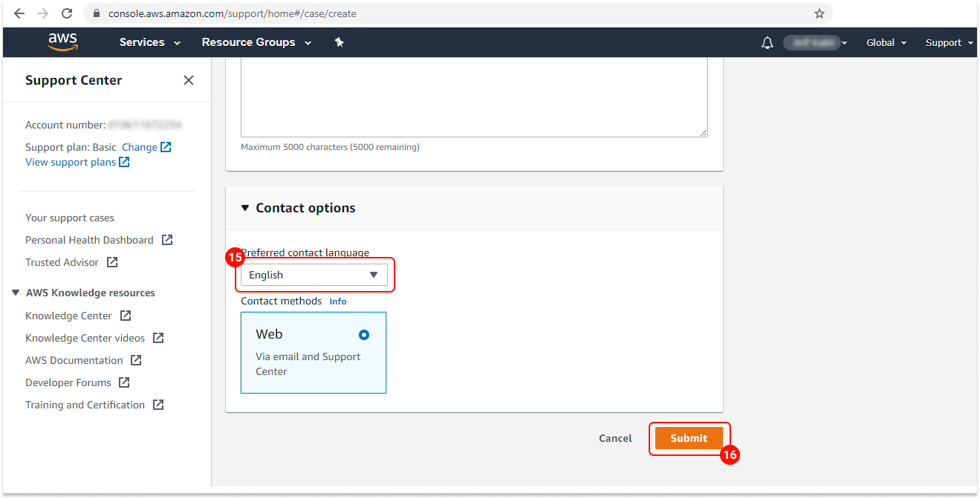Collapse the Contact options section
Image resolution: width=980 pixels, height=499 pixels.
point(245,208)
